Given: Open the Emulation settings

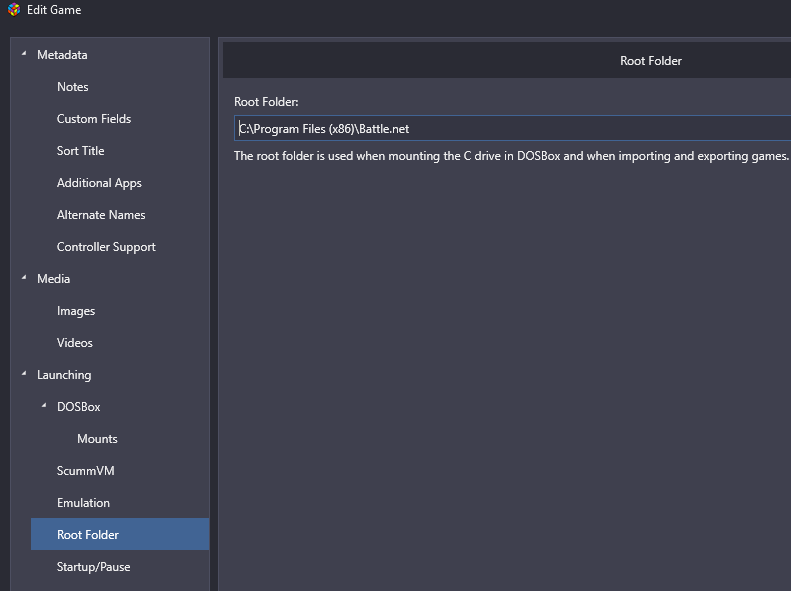Looking at the screenshot, I should click(83, 503).
